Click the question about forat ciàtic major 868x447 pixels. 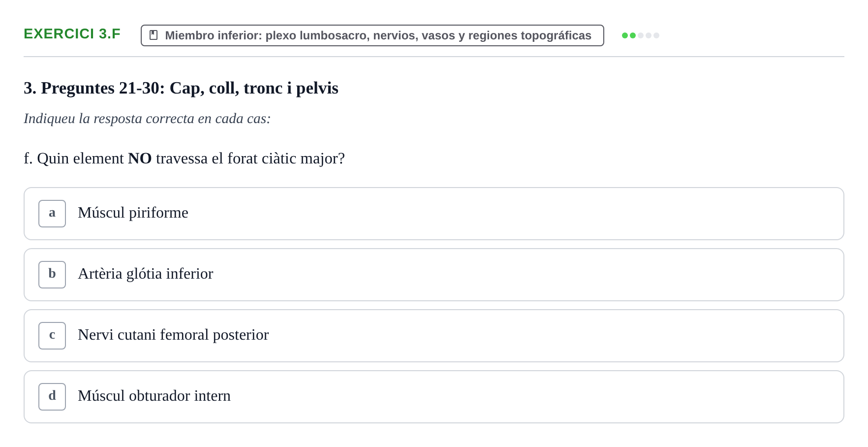(185, 159)
